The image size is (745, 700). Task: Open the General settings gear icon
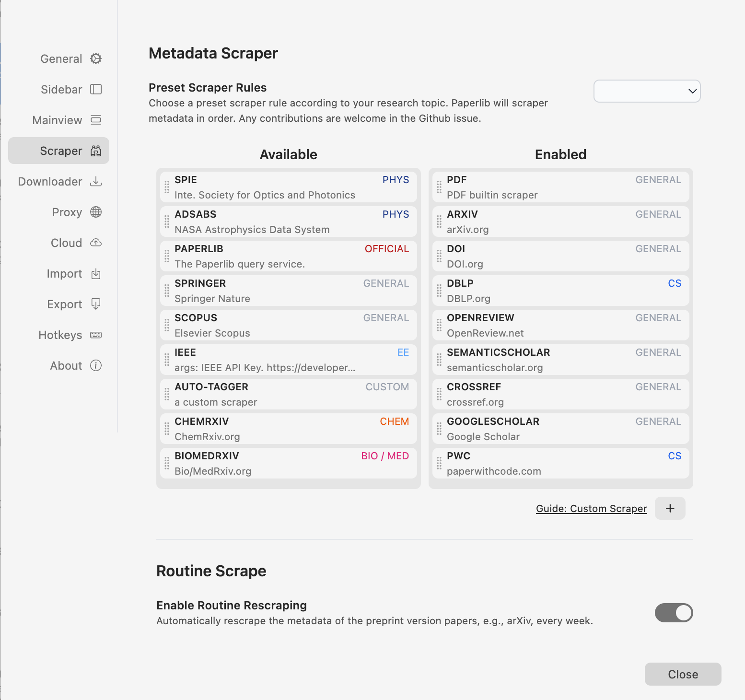click(x=96, y=58)
